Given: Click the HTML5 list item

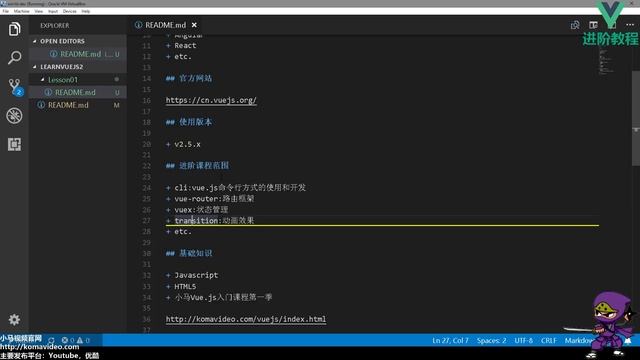Looking at the screenshot, I should pos(181,287).
